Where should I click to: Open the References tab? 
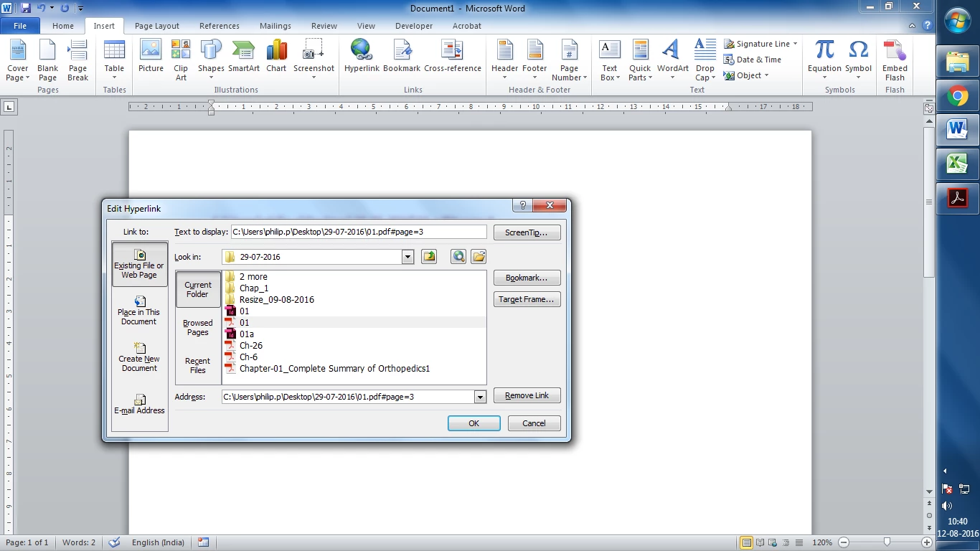220,26
